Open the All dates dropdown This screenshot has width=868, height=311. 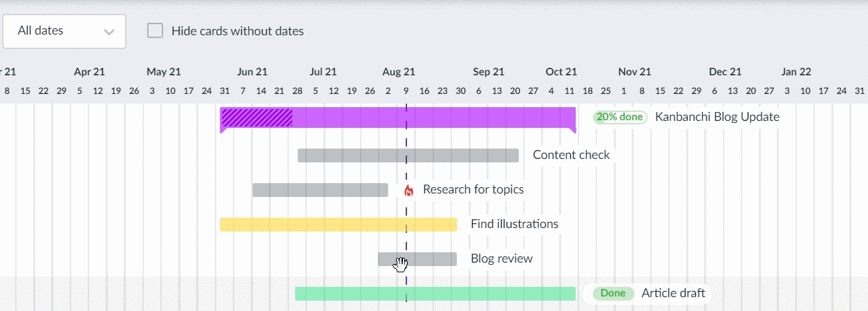pos(64,31)
